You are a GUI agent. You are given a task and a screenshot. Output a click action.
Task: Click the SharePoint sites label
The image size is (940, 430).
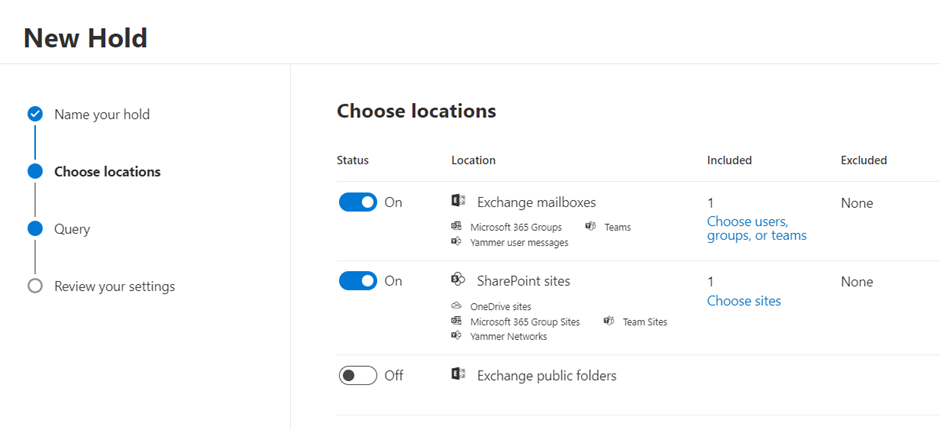click(x=523, y=281)
